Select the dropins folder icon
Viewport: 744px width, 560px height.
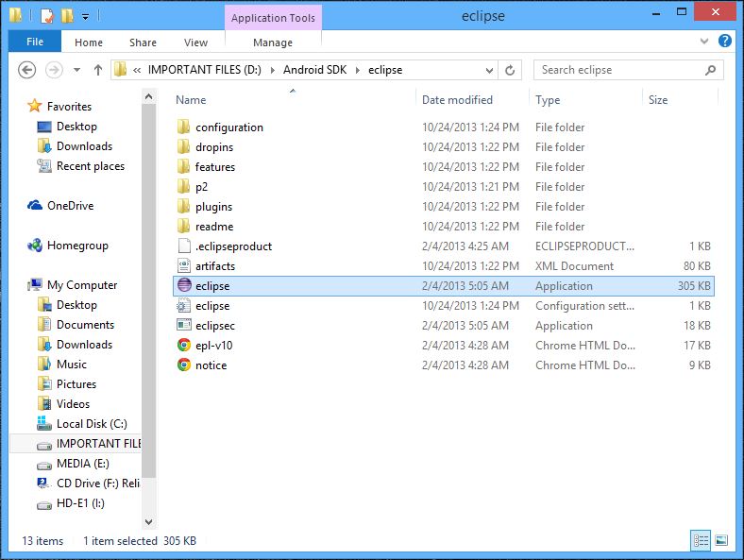click(183, 147)
